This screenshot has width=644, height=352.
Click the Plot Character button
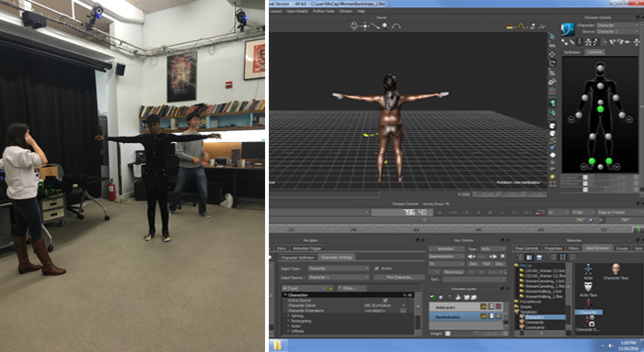click(x=400, y=278)
